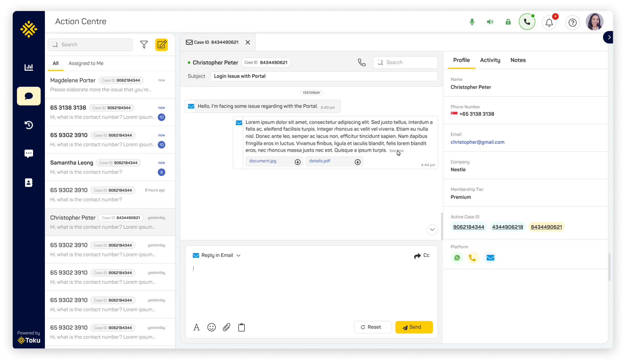The height and width of the screenshot is (364, 626).
Task: Send the email reply
Action: pos(414,327)
